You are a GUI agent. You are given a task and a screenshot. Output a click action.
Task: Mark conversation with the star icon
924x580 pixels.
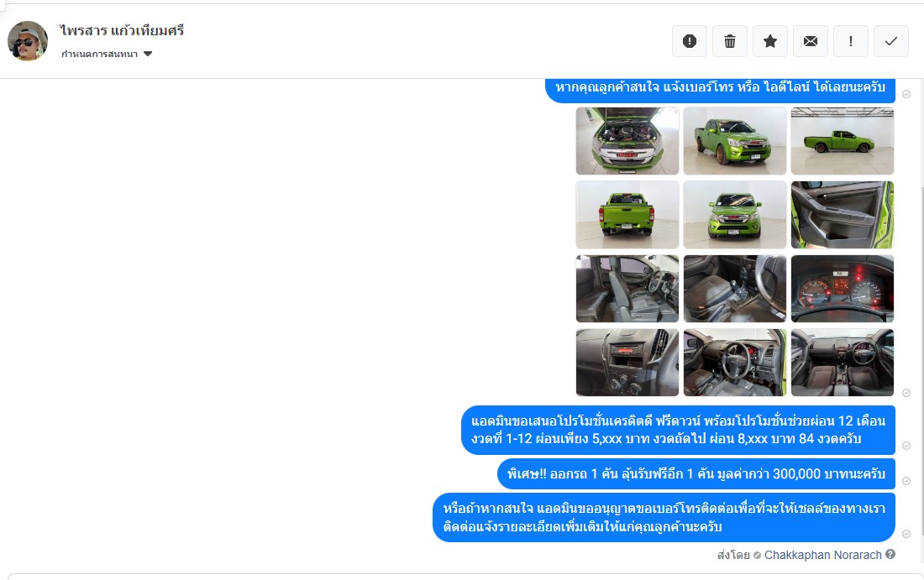(x=770, y=41)
